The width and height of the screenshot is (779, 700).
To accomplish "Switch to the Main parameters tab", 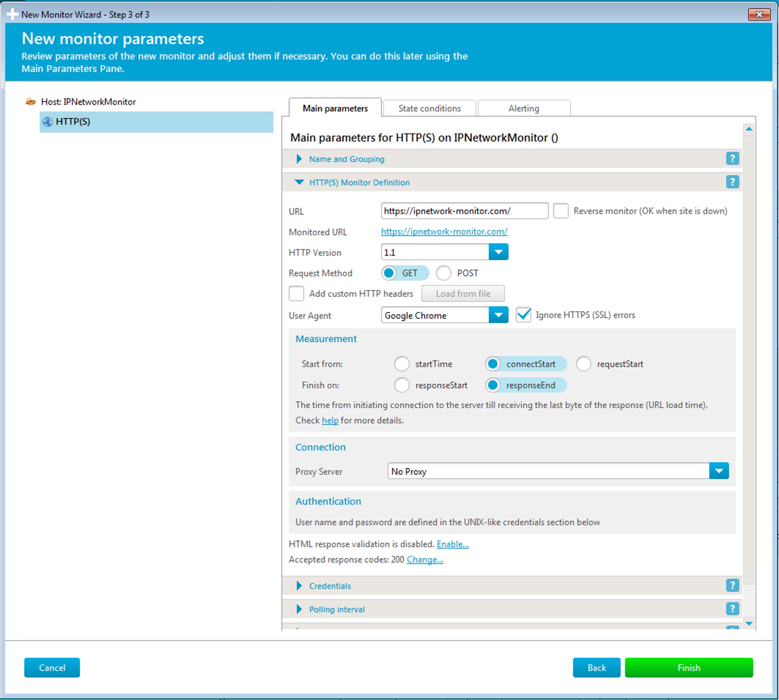I will (x=335, y=108).
